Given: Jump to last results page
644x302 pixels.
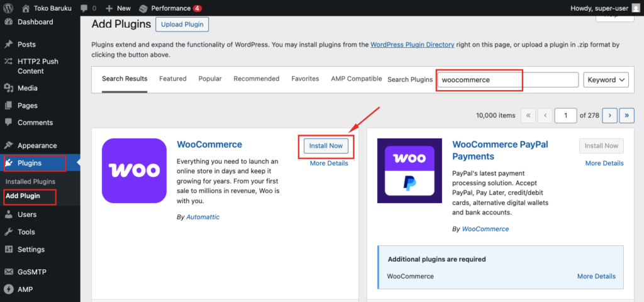Looking at the screenshot, I should tap(627, 116).
